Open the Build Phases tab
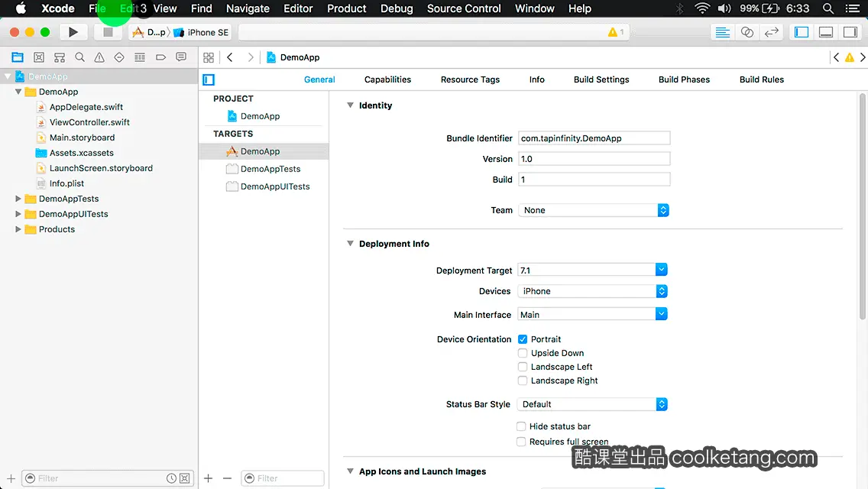The height and width of the screenshot is (489, 868). 684,79
